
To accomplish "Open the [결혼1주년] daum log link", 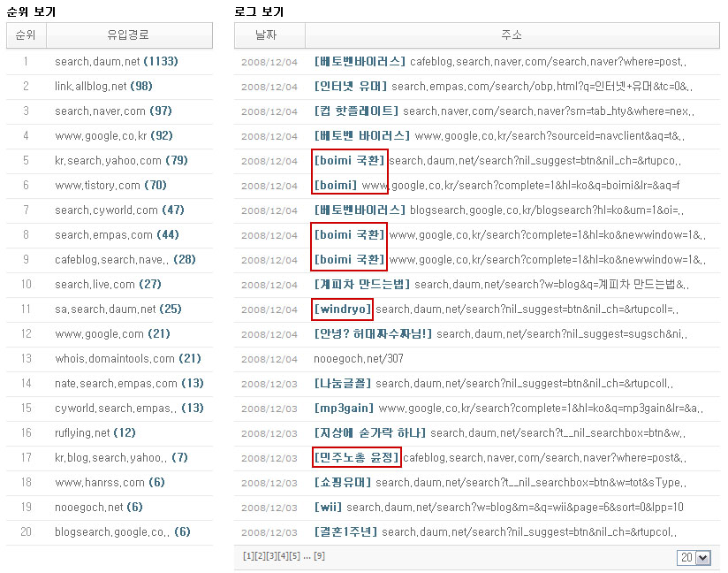I will point(496,531).
